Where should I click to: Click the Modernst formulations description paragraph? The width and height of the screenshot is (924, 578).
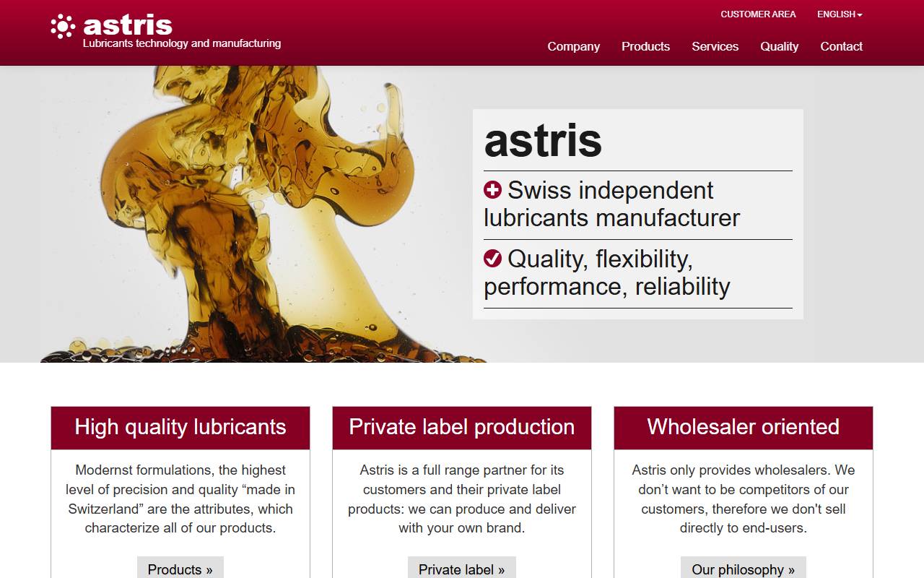pyautogui.click(x=180, y=499)
